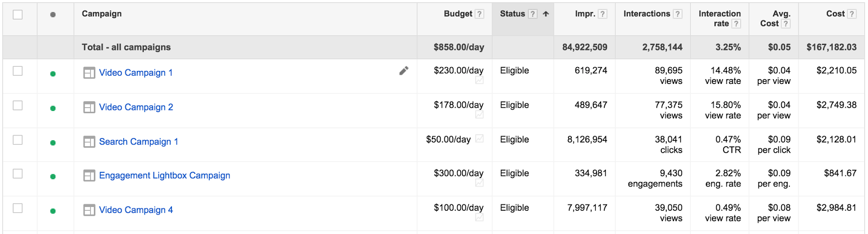868x234 pixels.
Task: Open the Engagement Lightbox Campaign link
Action: [164, 175]
